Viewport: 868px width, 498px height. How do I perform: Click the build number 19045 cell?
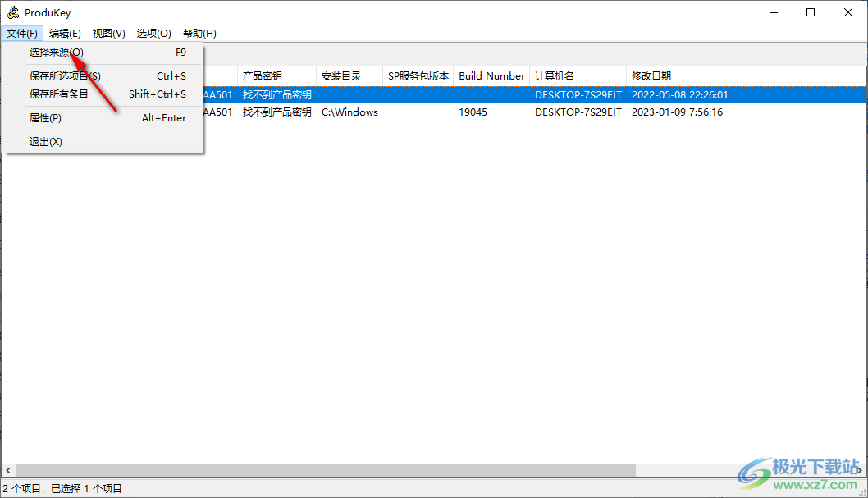tap(473, 112)
